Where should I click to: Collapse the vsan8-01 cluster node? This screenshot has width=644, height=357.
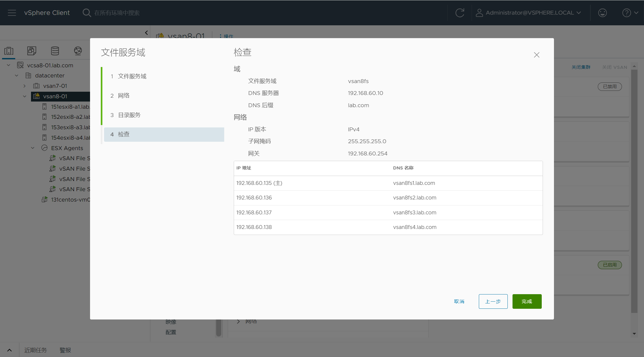[x=24, y=96]
